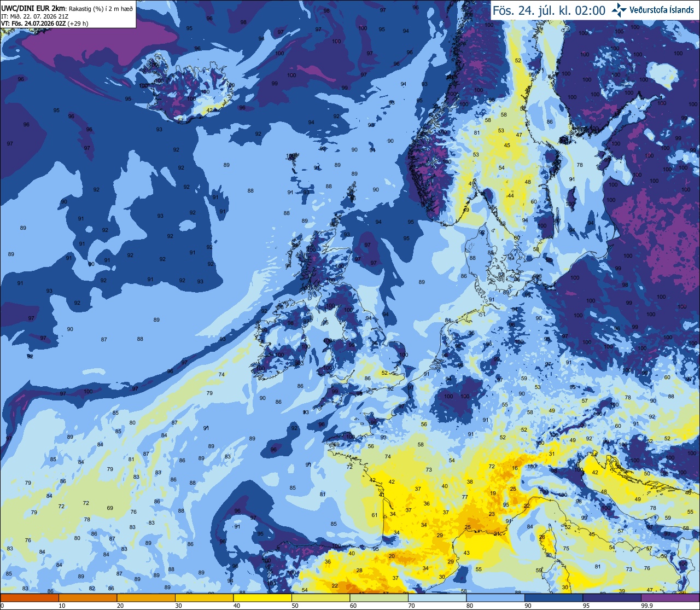Pick the purple legend swatch above 99.9
The image size is (700, 610).
(x=670, y=597)
